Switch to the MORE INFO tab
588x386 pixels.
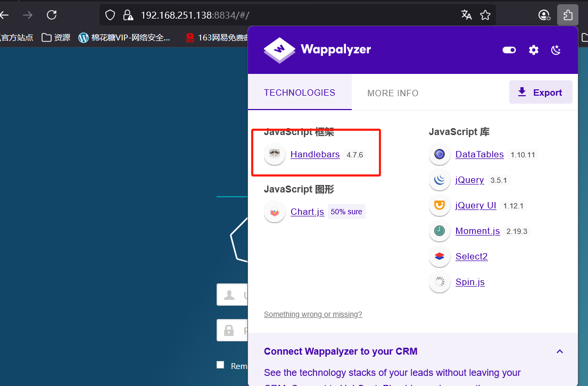[393, 93]
